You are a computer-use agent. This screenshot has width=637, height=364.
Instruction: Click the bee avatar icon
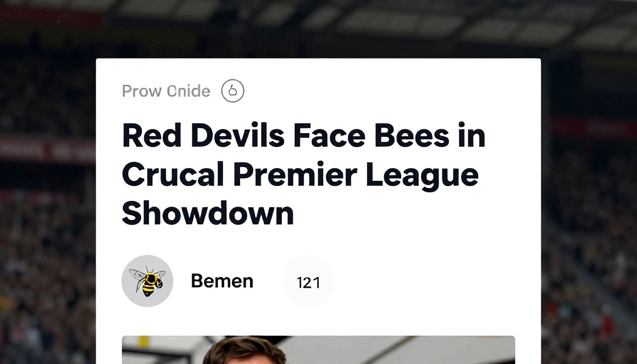[x=147, y=281]
